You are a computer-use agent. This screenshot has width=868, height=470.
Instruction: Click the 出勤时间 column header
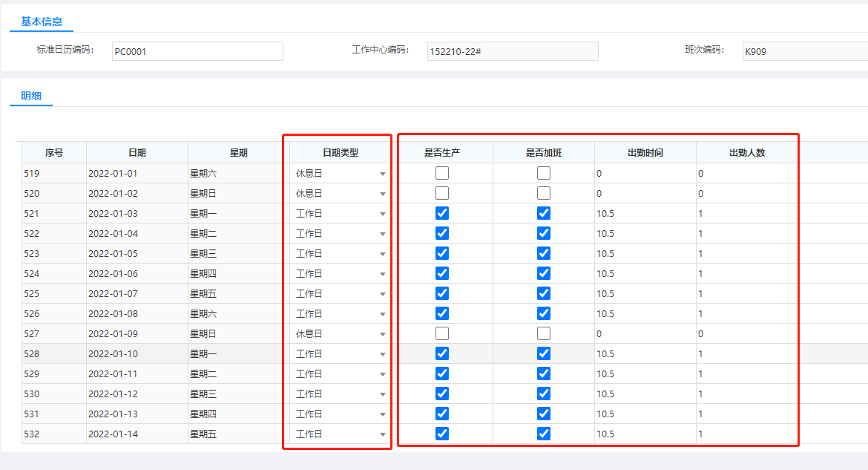[644, 151]
